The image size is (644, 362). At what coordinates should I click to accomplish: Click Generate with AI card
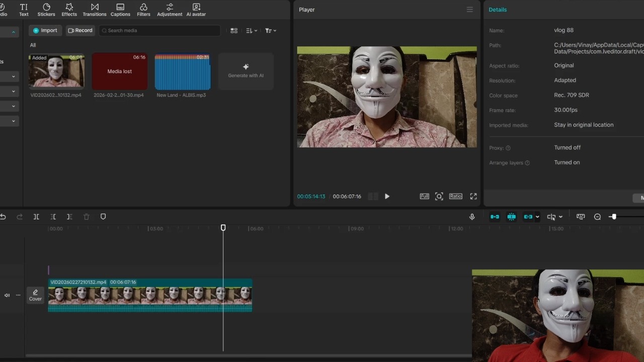(x=246, y=71)
